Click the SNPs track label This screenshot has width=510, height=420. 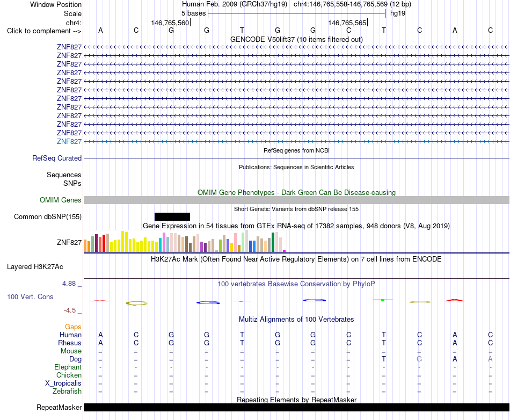[72, 184]
